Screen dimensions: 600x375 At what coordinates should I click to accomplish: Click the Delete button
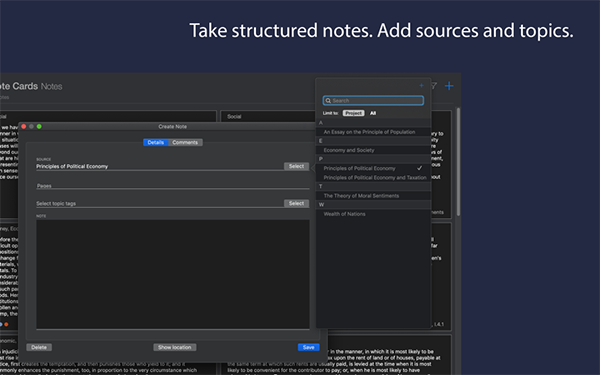(39, 347)
